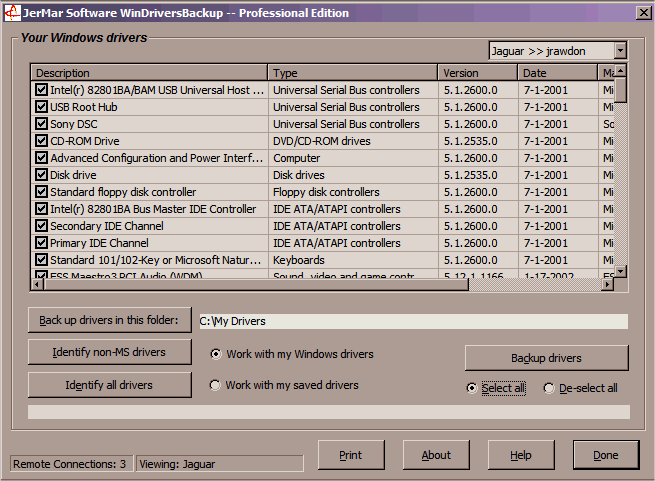Click the horizontal scrollbar right arrow
The height and width of the screenshot is (481, 655).
(x=607, y=285)
